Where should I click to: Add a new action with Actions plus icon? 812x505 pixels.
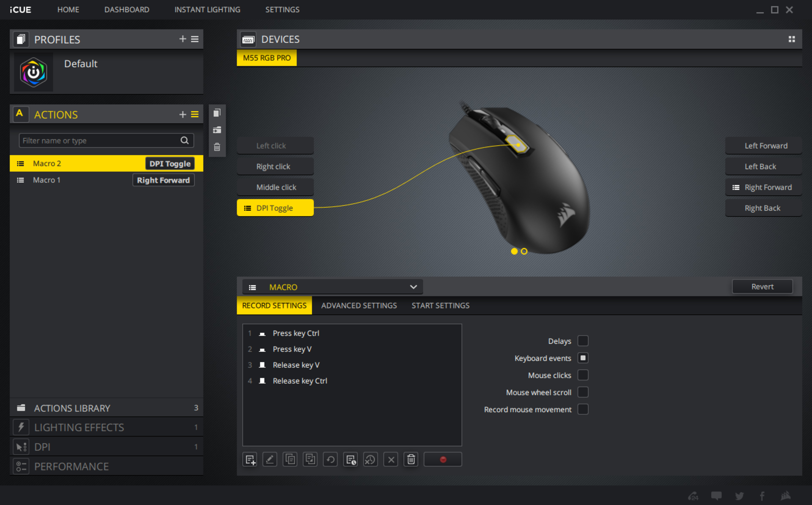[x=182, y=115]
